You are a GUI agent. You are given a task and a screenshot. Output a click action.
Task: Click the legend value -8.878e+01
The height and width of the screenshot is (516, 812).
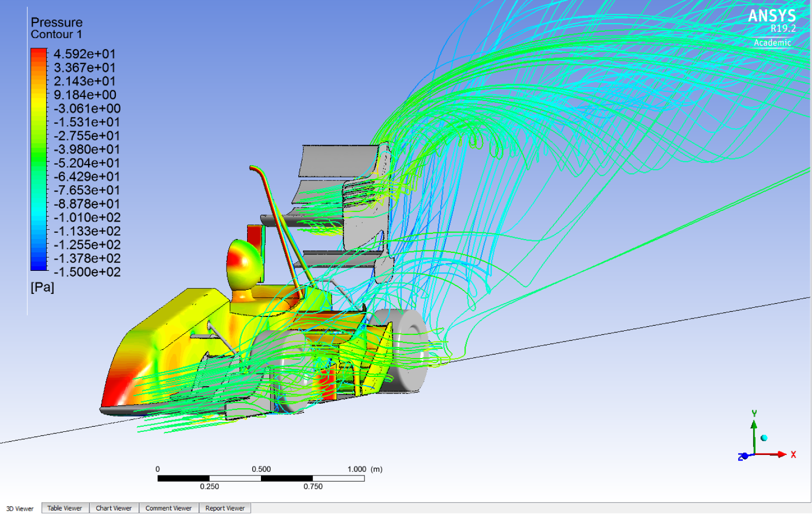[x=87, y=204]
